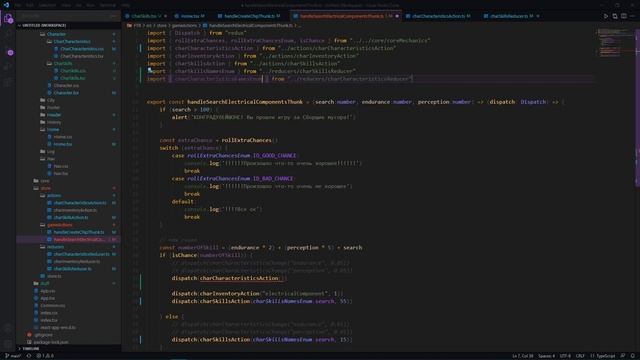
Task: Collapse the CharCharacteristics folder
Action: (x=72, y=42)
